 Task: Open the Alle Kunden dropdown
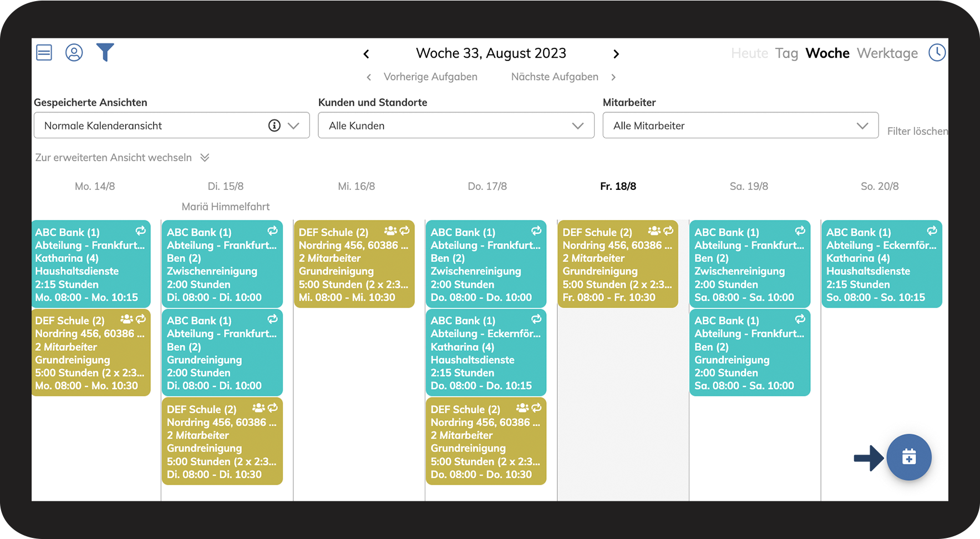(x=456, y=125)
